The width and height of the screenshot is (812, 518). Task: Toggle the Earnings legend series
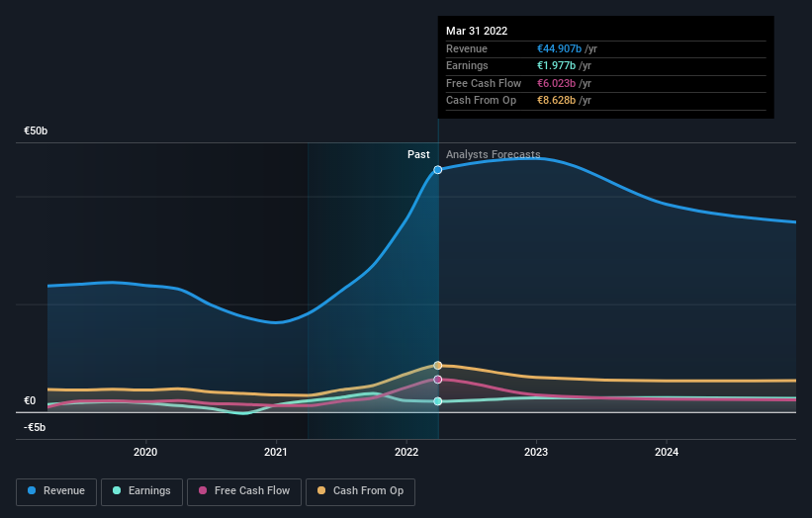[141, 491]
